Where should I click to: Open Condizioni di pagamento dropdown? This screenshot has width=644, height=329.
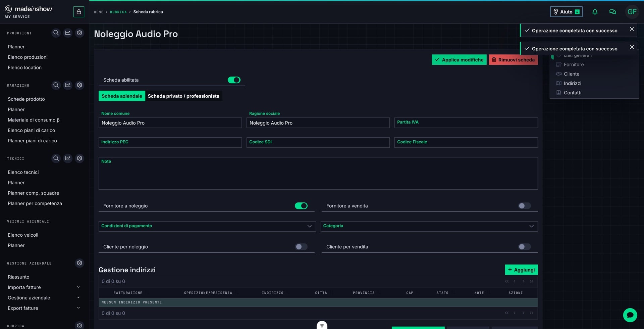click(x=207, y=226)
